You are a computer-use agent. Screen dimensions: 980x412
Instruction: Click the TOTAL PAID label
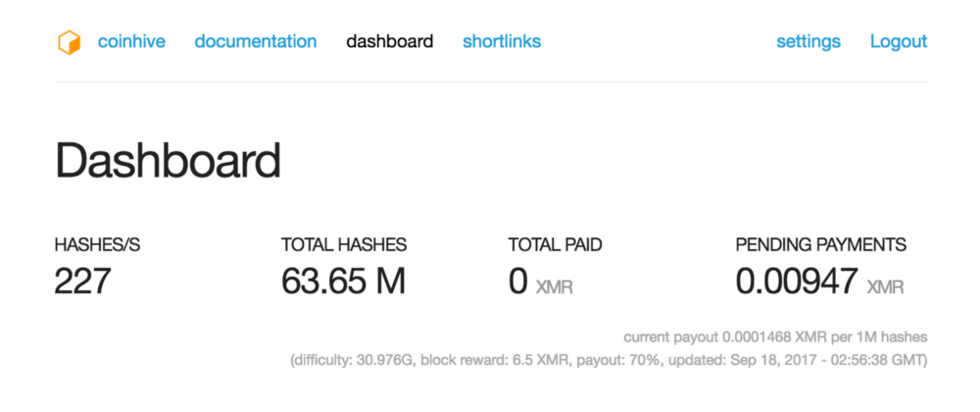pos(554,245)
